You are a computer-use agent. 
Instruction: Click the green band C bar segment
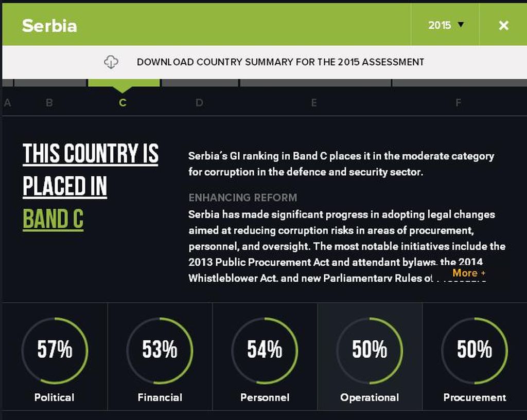coord(124,83)
